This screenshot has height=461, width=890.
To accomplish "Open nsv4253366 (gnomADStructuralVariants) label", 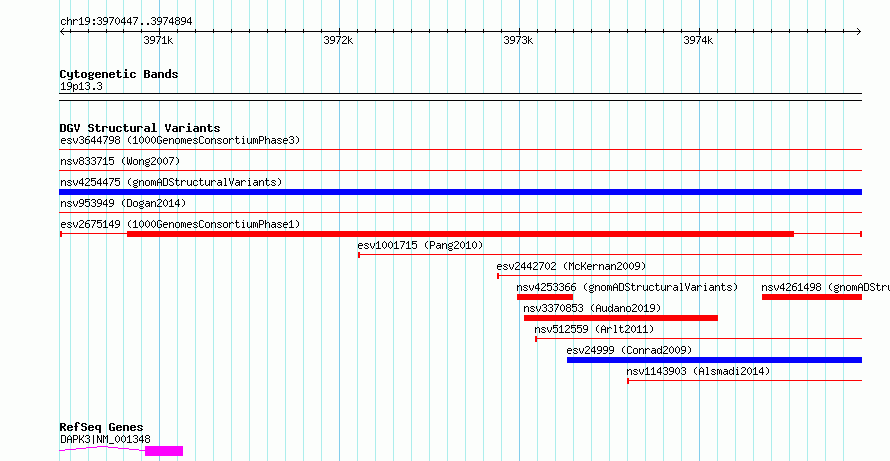I will tap(627, 287).
